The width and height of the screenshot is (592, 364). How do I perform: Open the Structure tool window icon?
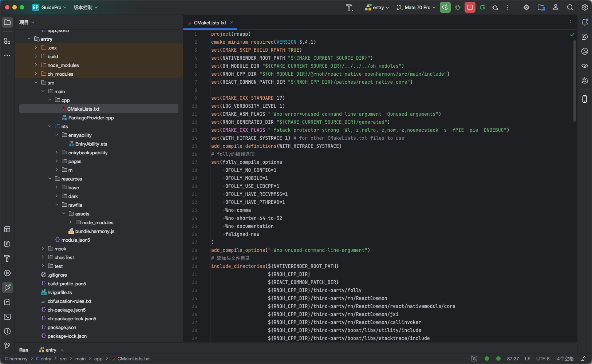pyautogui.click(x=7, y=41)
